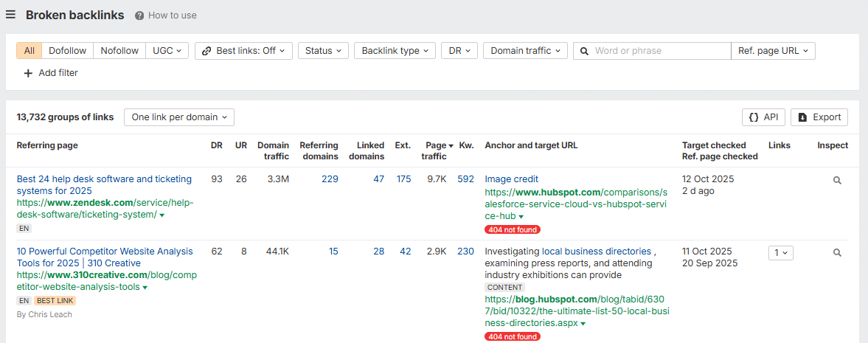Viewport: 868px width, 343px height.
Task: Click the search magnifier icon in filter field
Action: coord(584,51)
